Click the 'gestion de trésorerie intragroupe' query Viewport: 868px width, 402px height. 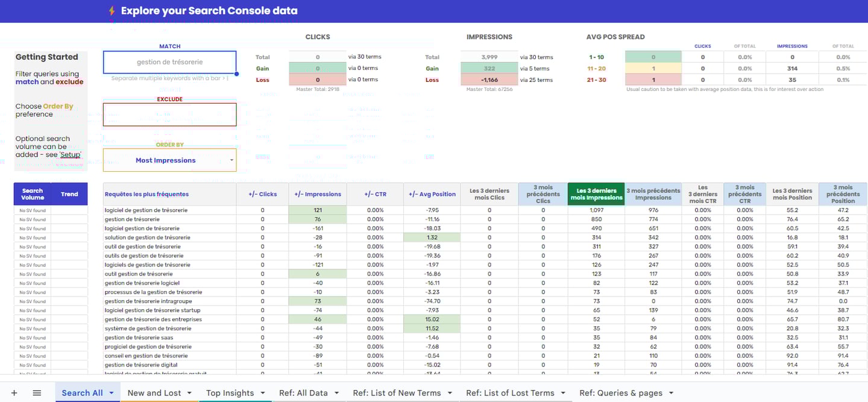[148, 301]
